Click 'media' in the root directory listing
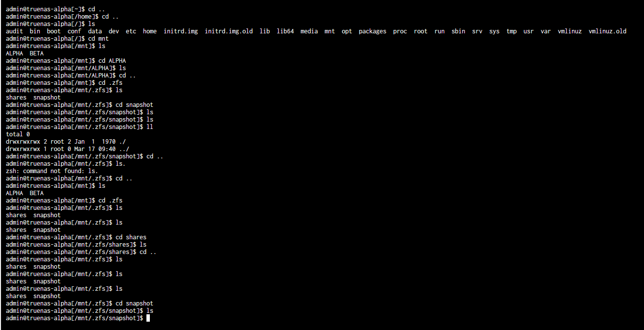644x330 pixels. [309, 31]
